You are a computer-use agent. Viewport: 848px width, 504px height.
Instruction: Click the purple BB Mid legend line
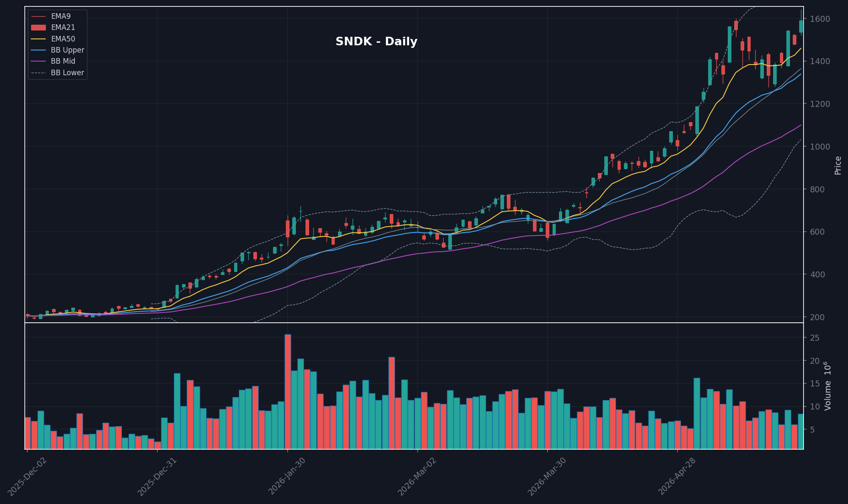pos(38,61)
